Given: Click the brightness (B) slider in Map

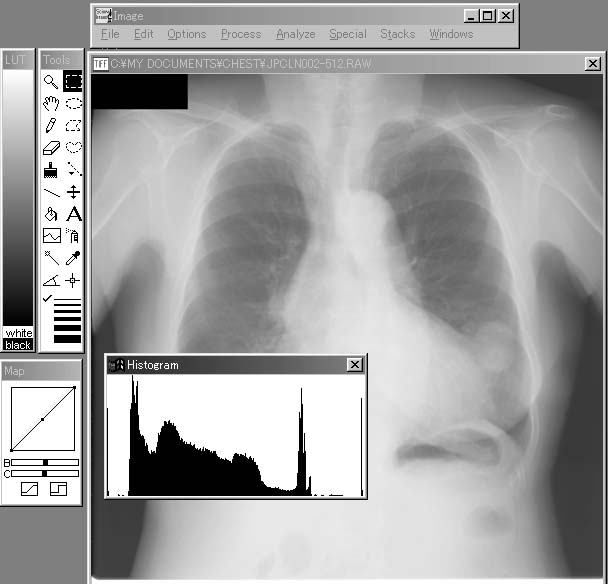Looking at the screenshot, I should 45,462.
